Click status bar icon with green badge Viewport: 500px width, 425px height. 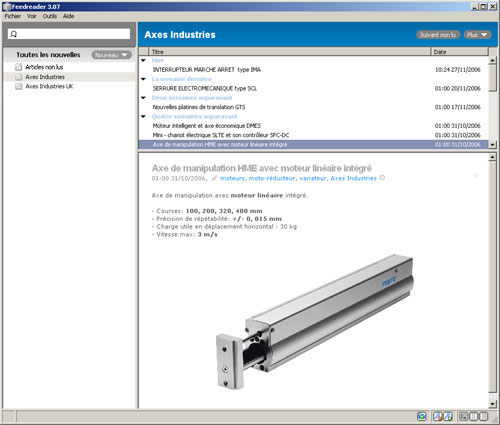(x=448, y=416)
